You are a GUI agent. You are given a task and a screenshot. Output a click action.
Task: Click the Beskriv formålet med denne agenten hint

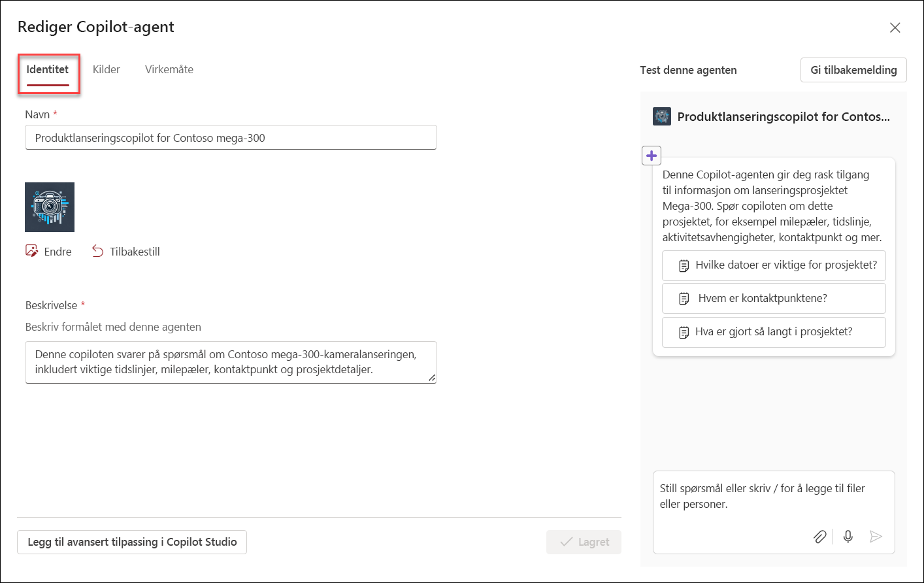click(113, 327)
